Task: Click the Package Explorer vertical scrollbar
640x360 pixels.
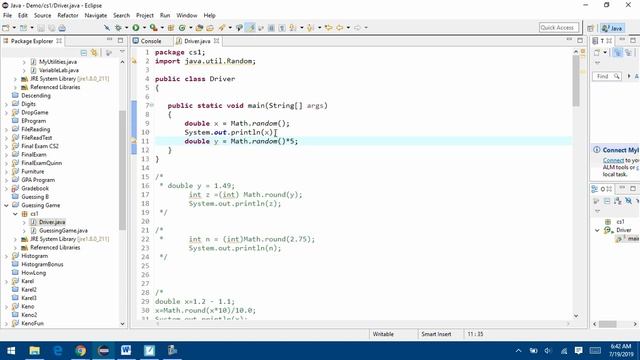Action: coord(122,169)
